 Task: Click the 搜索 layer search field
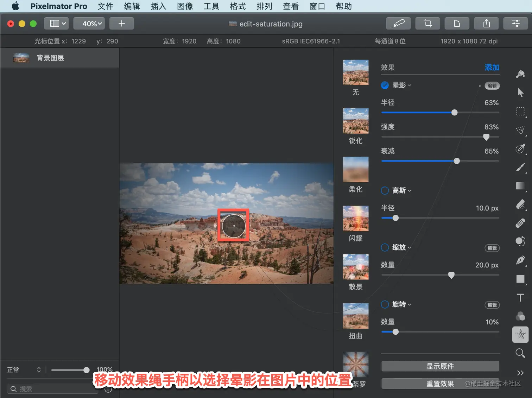point(53,389)
